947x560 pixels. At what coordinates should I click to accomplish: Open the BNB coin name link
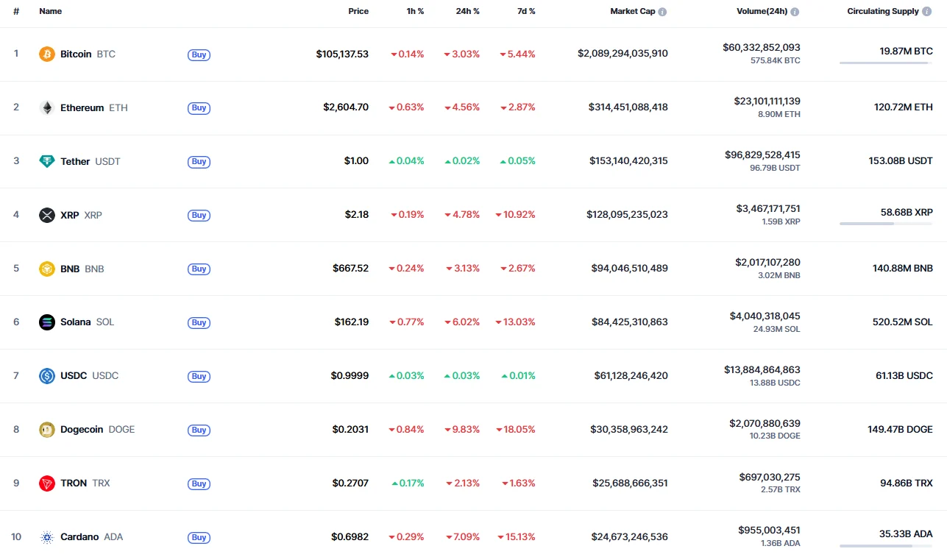(x=70, y=269)
